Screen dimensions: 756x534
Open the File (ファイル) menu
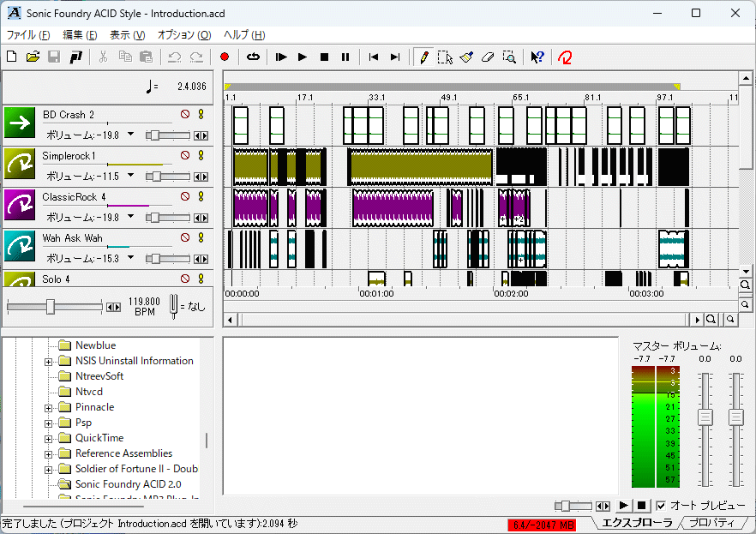[28, 34]
